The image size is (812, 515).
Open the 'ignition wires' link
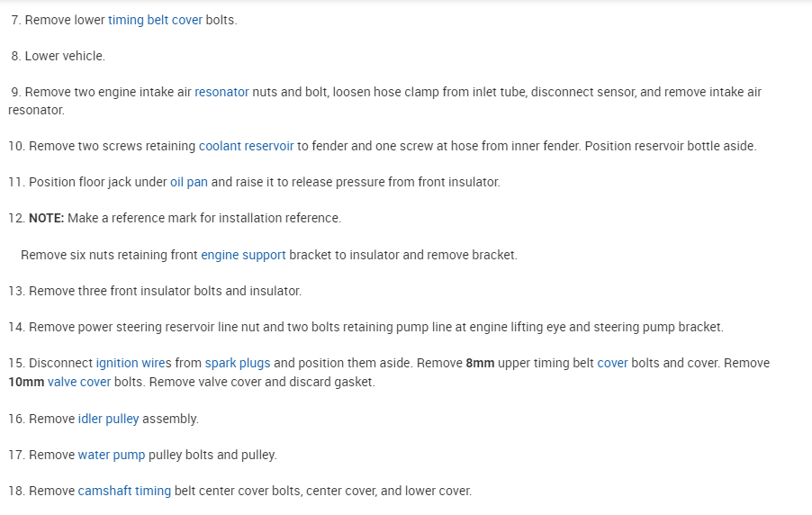click(x=133, y=363)
